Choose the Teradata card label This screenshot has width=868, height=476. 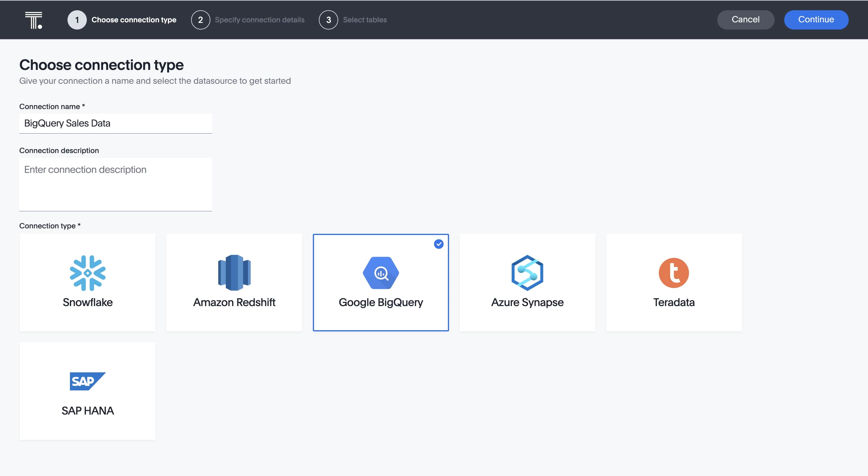tap(674, 302)
